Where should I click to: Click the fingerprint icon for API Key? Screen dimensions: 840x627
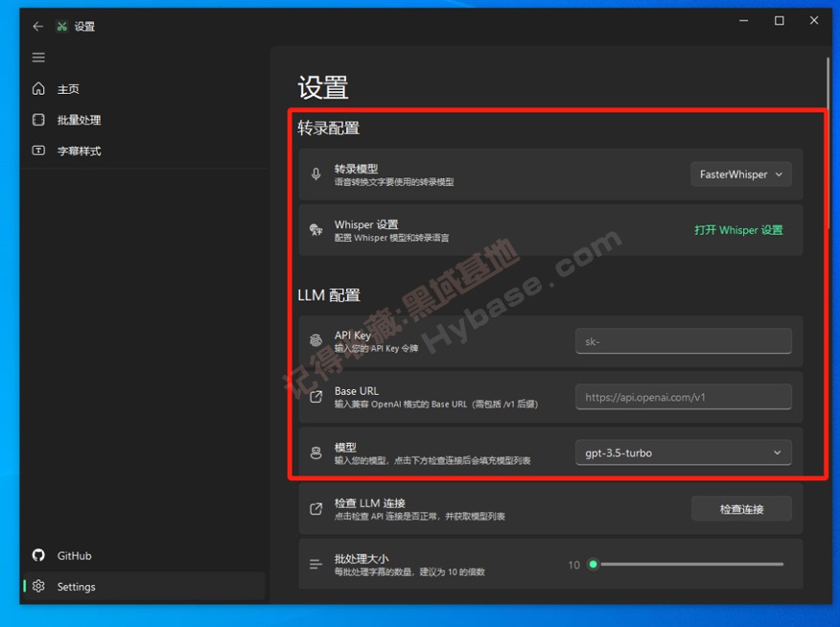click(316, 340)
